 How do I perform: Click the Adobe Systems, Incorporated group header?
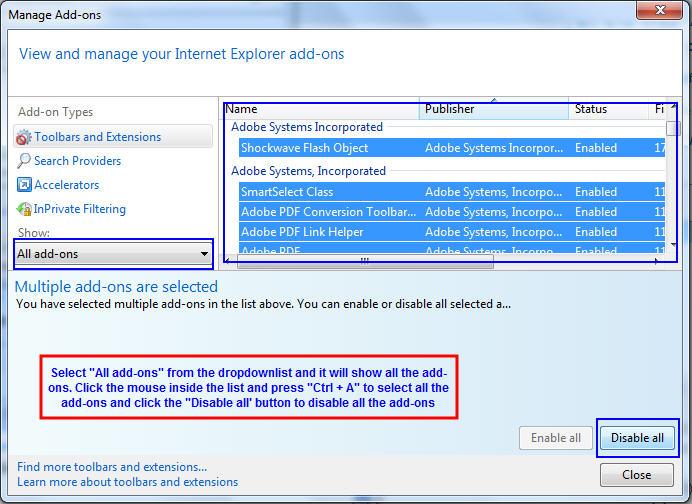click(x=308, y=171)
